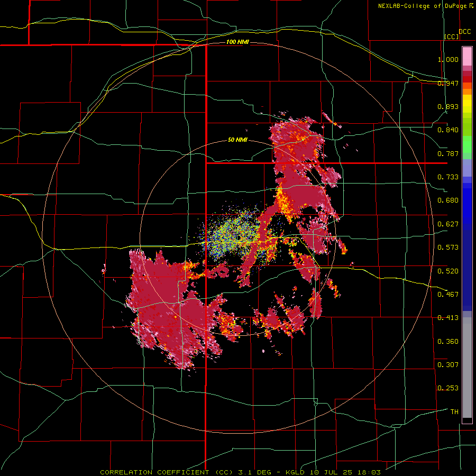Click the 0.253 scale value
Image resolution: width=476 pixels, height=476 pixels.
448,388
